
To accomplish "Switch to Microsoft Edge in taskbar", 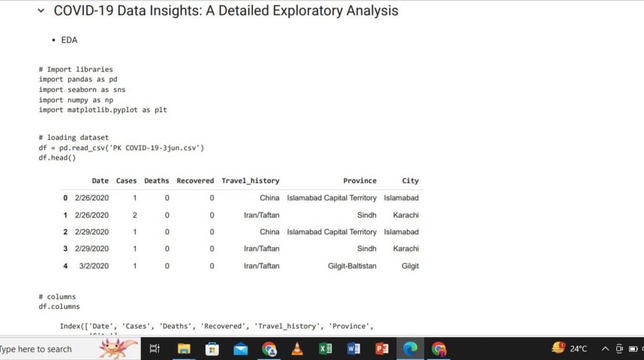I will point(410,348).
